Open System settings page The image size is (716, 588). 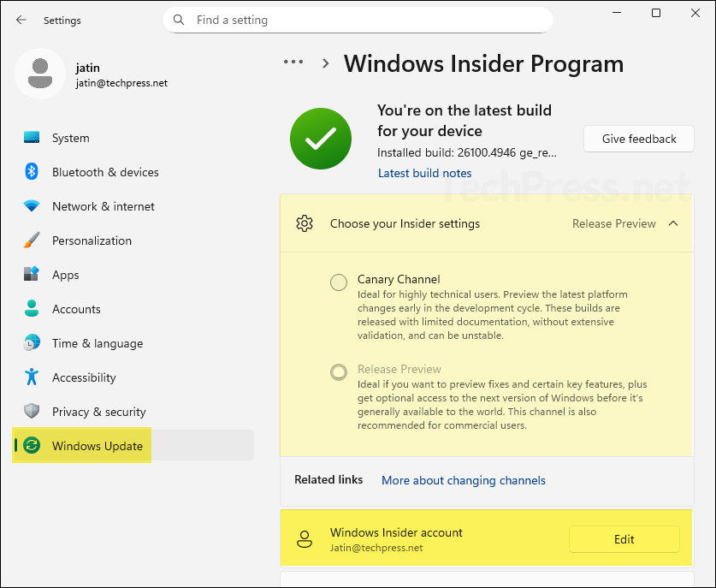point(133,138)
